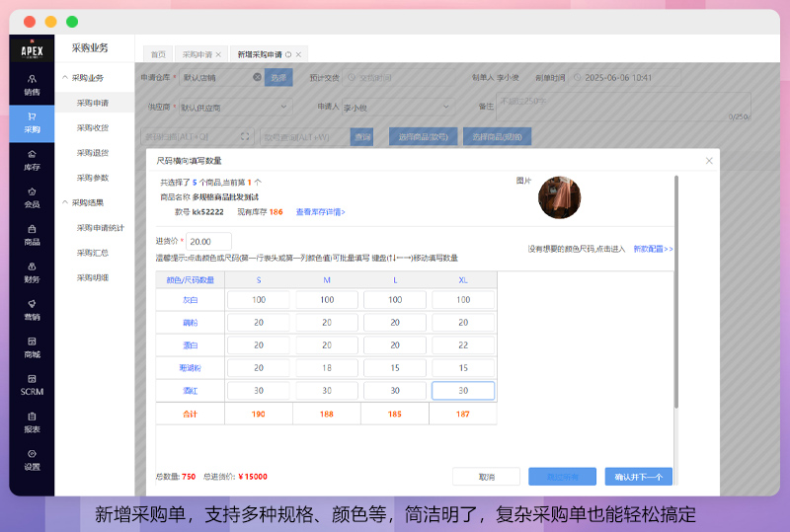Image resolution: width=790 pixels, height=532 pixels.
Task: Select the 灰白 color row header
Action: tap(190, 300)
